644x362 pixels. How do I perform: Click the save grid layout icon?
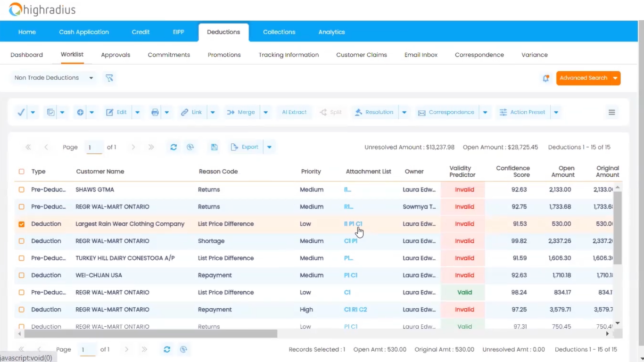click(x=214, y=147)
